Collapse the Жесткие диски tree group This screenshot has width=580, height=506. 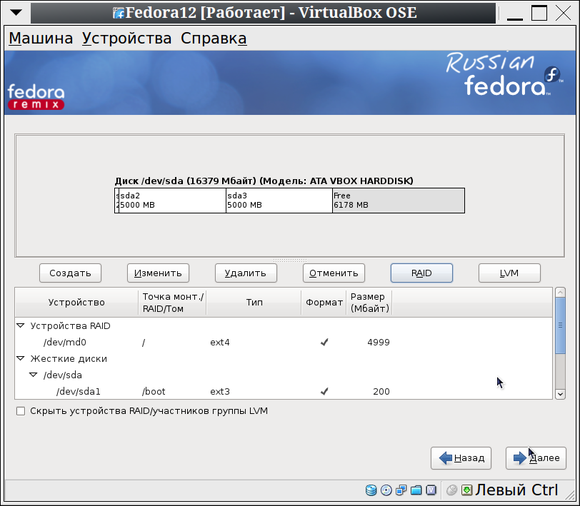click(21, 358)
